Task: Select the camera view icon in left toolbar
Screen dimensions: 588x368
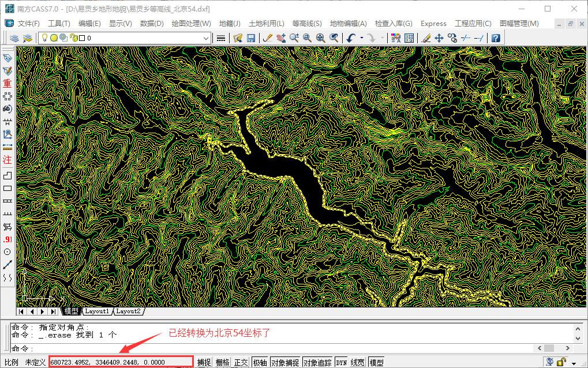Action: coord(7,109)
